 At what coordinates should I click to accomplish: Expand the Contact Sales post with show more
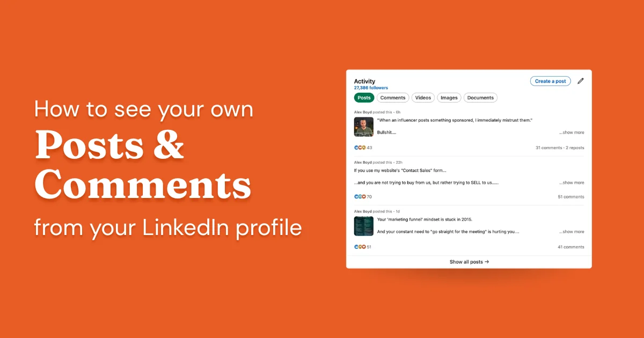571,182
